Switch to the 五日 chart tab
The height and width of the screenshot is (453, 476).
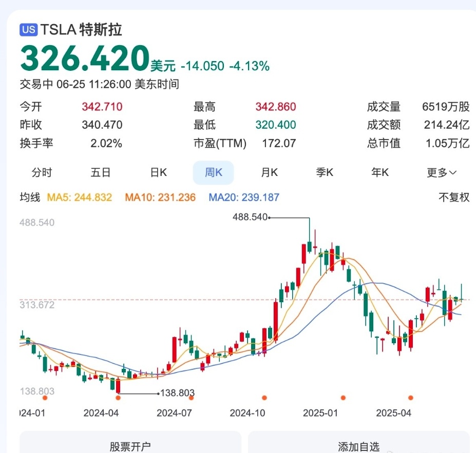(101, 172)
